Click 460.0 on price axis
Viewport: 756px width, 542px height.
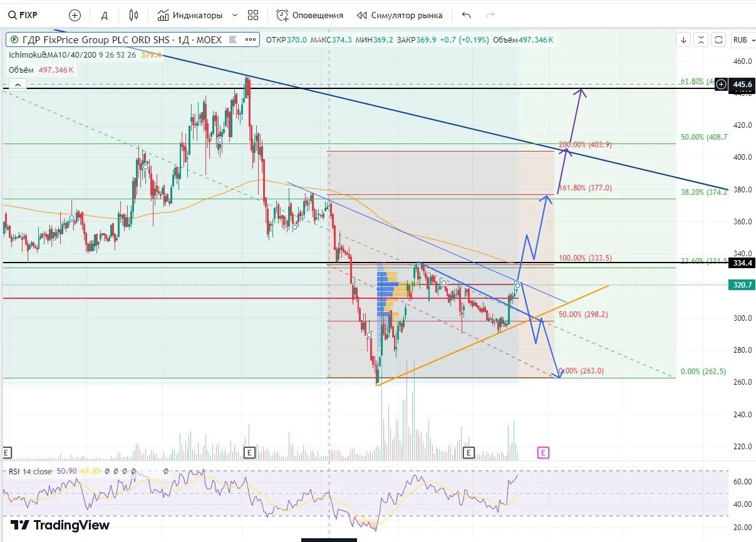[742, 61]
